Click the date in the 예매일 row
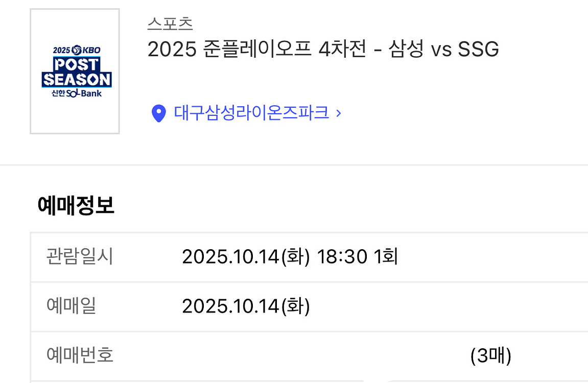588x383 pixels. [246, 306]
